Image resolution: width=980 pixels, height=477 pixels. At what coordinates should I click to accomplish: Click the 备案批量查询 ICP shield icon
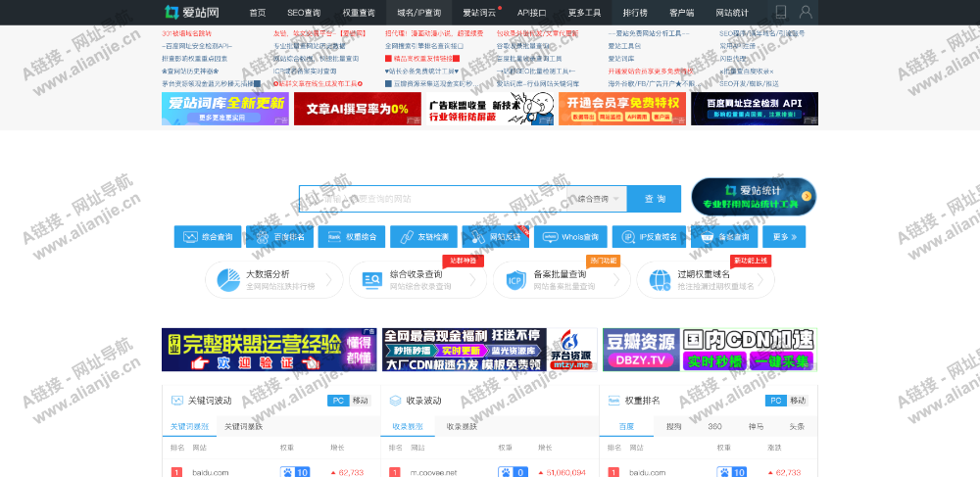516,280
